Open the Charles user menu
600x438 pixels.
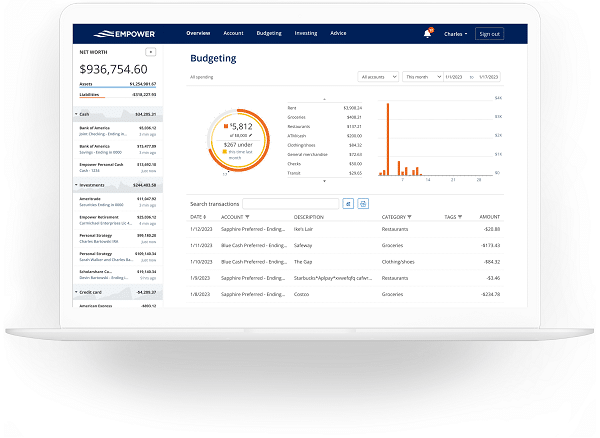click(455, 34)
